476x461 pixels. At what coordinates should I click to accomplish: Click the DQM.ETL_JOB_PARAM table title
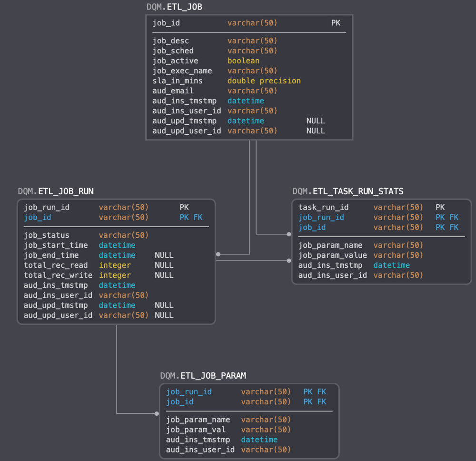coord(203,376)
